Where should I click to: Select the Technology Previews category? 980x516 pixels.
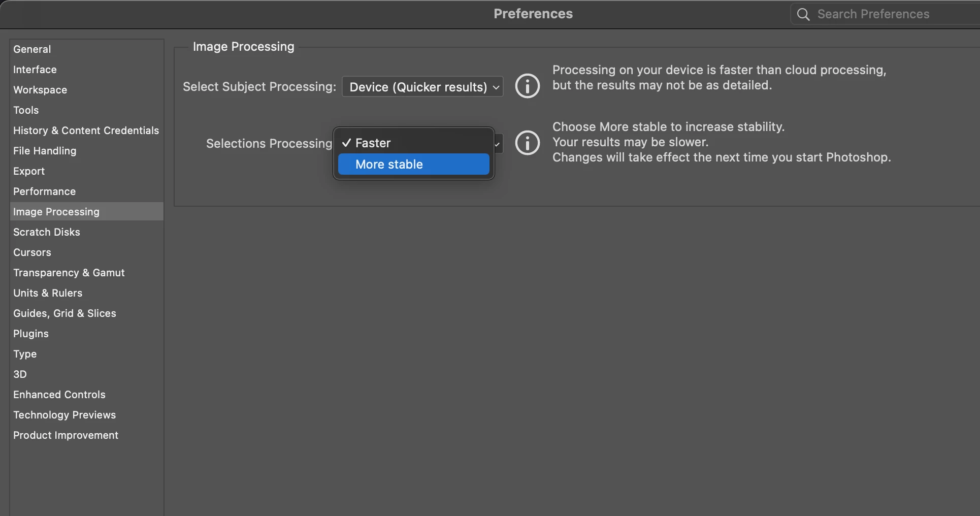pos(64,415)
